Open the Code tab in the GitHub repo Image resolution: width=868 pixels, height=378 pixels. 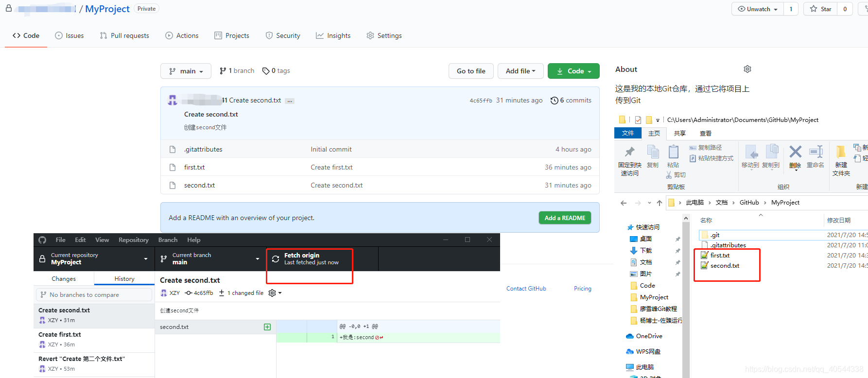click(26, 35)
